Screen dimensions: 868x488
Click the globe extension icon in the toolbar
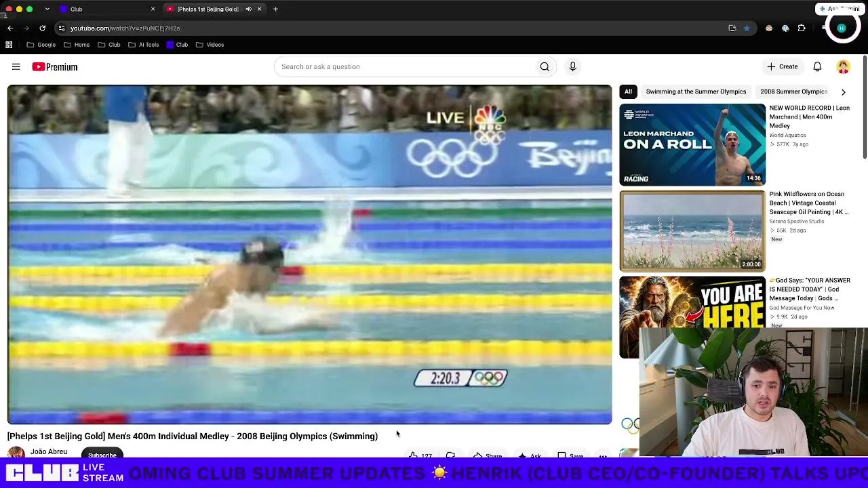[x=785, y=28]
